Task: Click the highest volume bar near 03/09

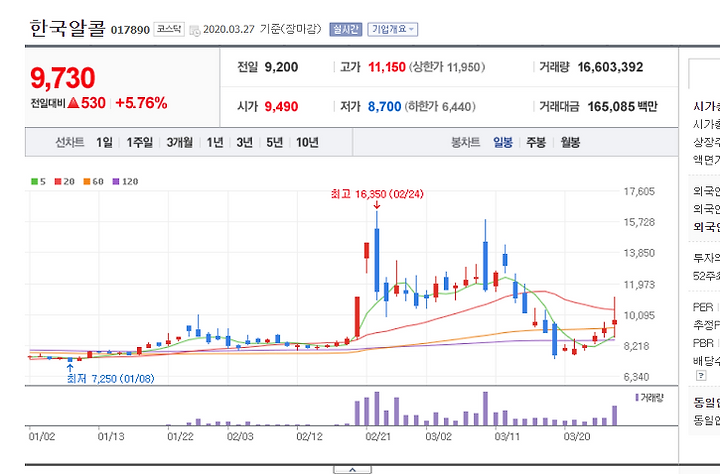Action: [x=485, y=408]
